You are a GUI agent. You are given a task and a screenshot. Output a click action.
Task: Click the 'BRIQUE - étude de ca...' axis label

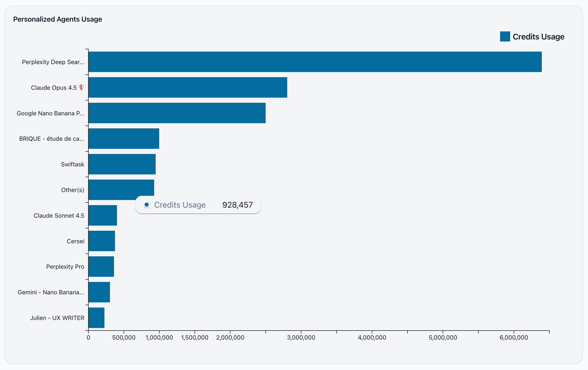click(52, 139)
